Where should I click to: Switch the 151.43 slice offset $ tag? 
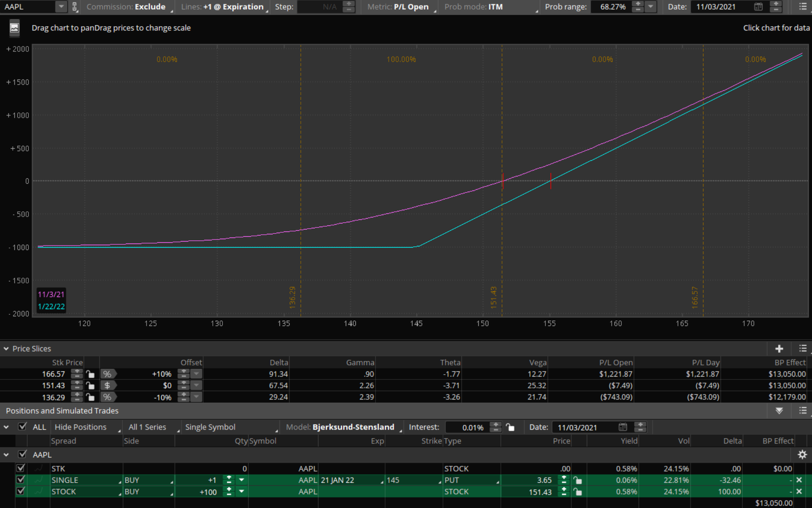[108, 385]
